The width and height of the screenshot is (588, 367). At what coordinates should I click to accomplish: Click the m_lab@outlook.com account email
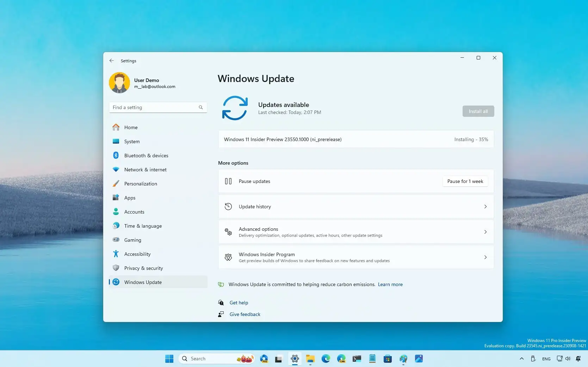(x=155, y=87)
